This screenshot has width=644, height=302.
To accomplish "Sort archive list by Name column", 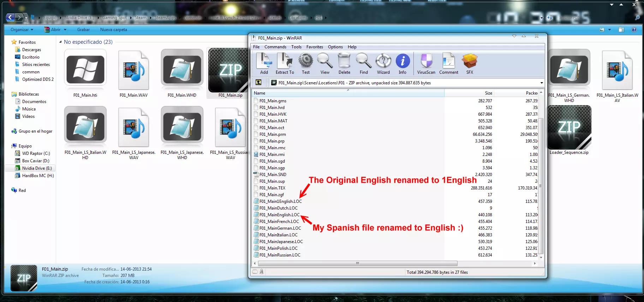I will pyautogui.click(x=348, y=93).
